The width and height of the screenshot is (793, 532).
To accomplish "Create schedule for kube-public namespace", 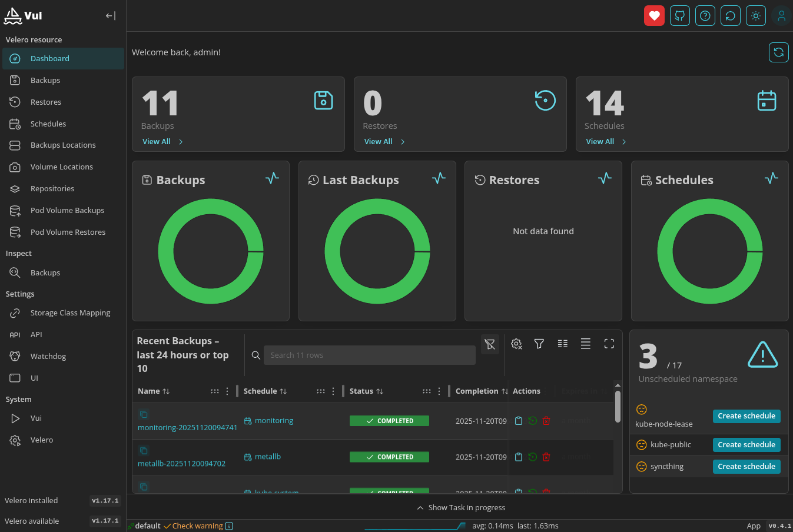I will (746, 445).
